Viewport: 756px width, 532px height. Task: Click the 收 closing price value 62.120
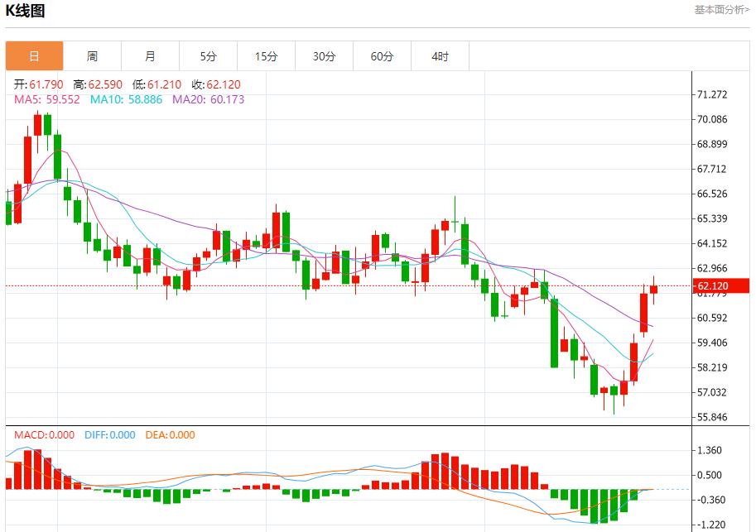214,83
